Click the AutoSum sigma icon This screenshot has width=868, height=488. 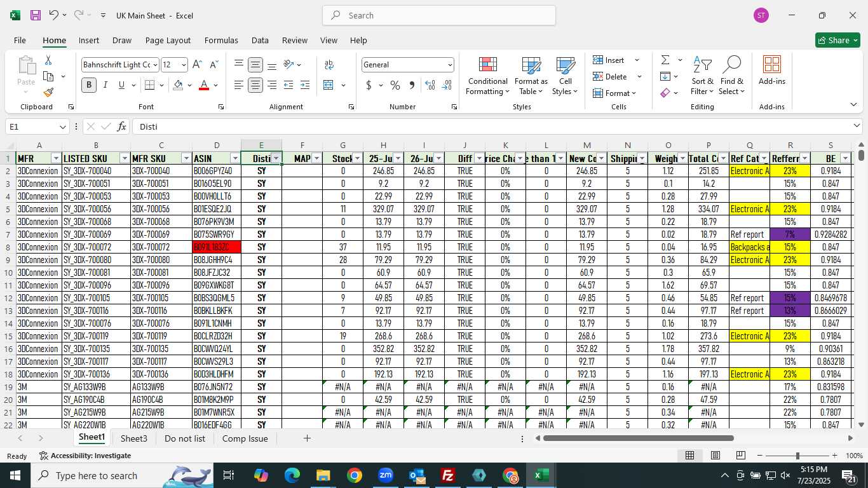point(665,60)
